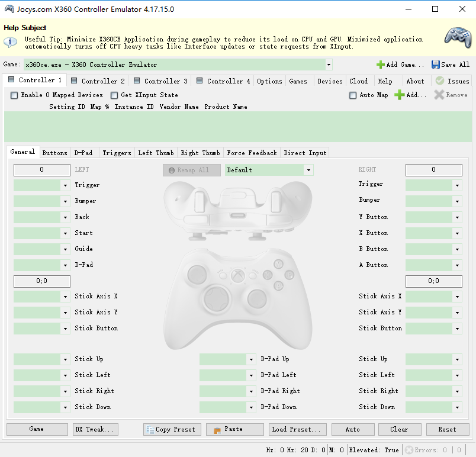This screenshot has height=457, width=476.
Task: Open the Force Feedback tab
Action: point(252,153)
